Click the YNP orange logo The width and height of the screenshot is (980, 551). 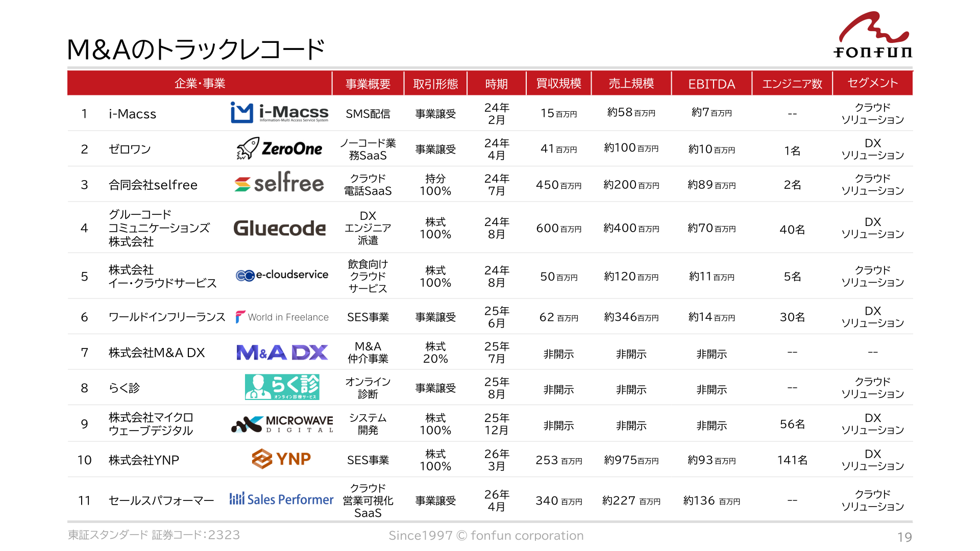click(x=281, y=459)
